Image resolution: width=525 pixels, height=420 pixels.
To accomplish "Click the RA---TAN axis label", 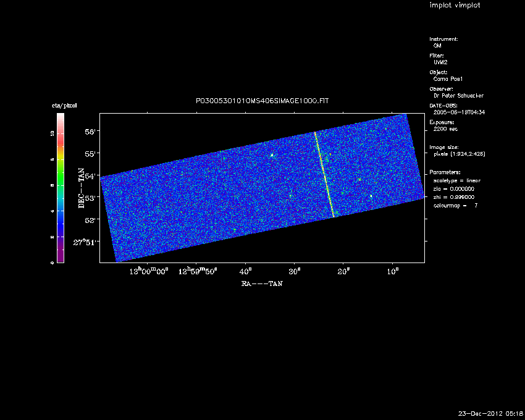I will click(262, 284).
